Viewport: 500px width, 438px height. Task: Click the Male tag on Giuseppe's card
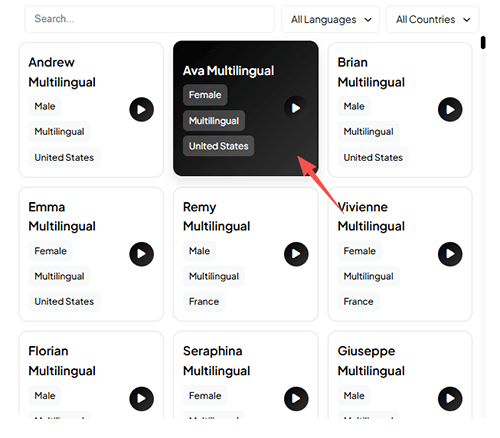coord(354,396)
